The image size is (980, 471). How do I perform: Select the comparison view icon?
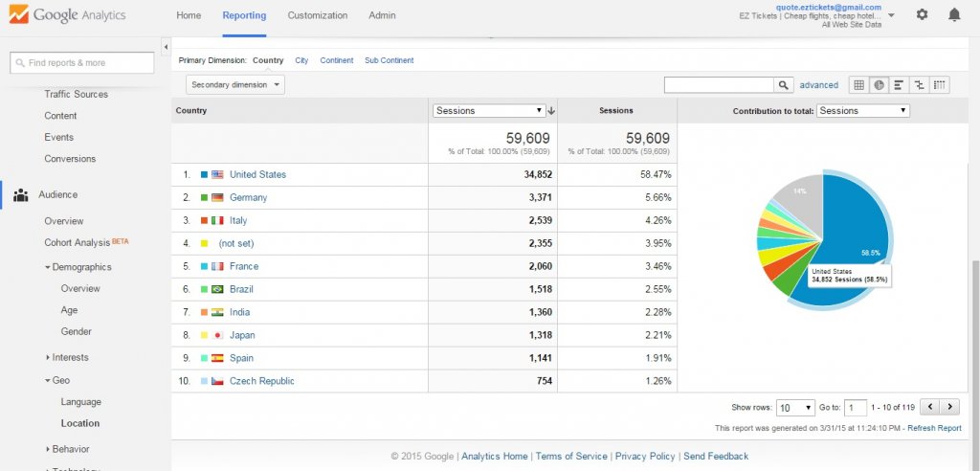(919, 85)
